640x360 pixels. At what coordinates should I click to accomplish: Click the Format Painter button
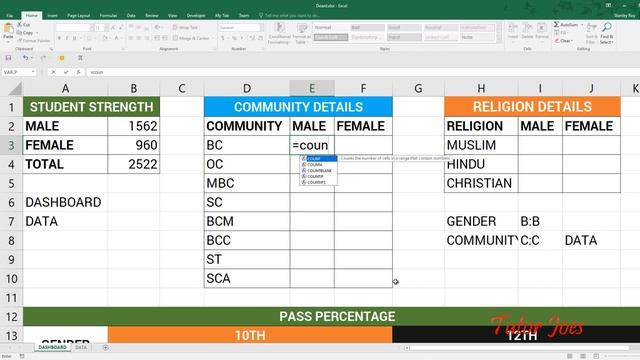33,40
